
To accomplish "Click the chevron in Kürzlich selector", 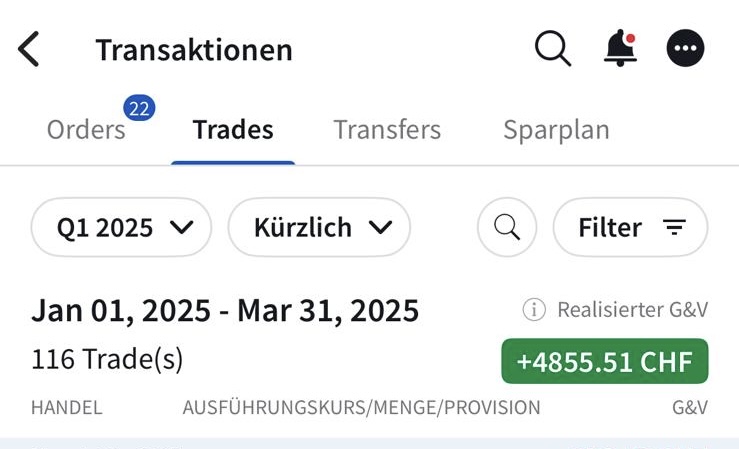I will click(x=380, y=228).
